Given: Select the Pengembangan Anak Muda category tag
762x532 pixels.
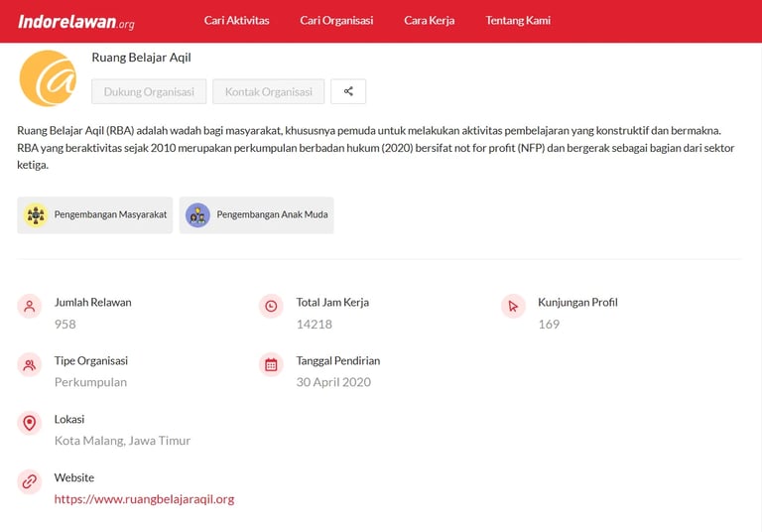Looking at the screenshot, I should coord(257,215).
